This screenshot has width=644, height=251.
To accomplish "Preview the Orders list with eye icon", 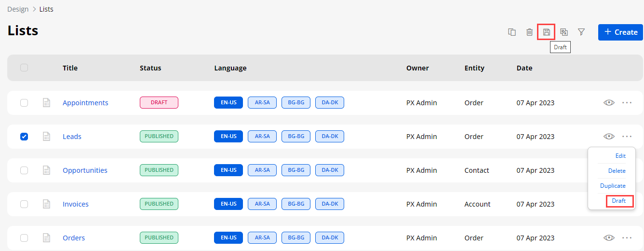I will click(609, 238).
